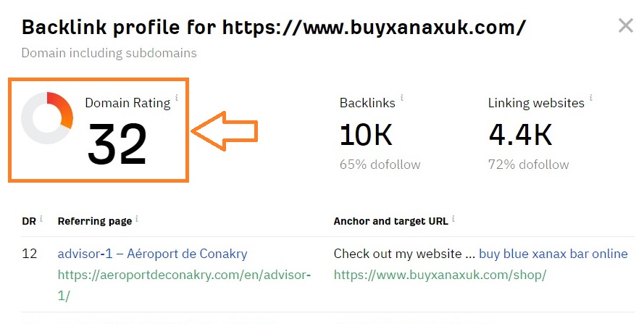This screenshot has height=324, width=644.
Task: Close the backlink profile panel
Action: tap(625, 27)
